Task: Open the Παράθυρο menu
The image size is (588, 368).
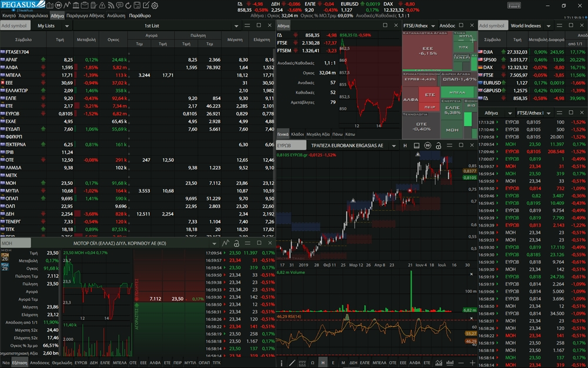Action: tap(140, 16)
